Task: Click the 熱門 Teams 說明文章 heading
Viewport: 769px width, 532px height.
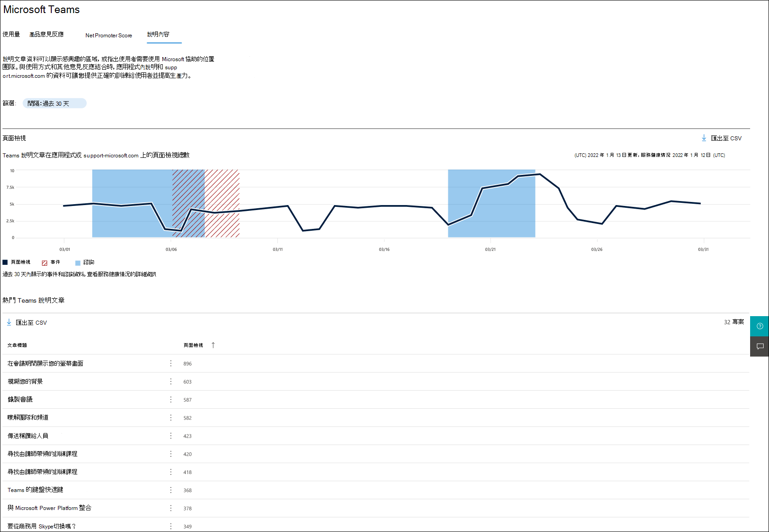Action: (x=34, y=300)
